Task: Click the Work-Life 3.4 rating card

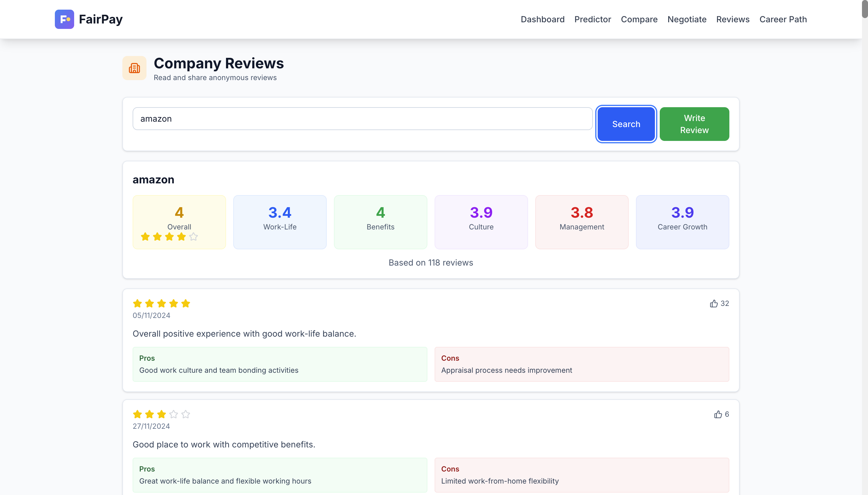Action: (x=280, y=222)
